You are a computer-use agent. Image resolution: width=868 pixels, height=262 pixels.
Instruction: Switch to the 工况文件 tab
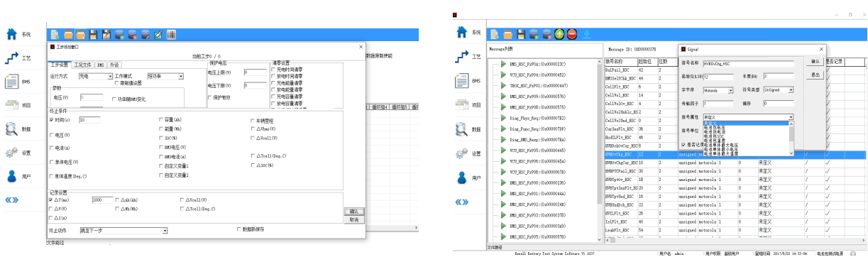[82, 65]
